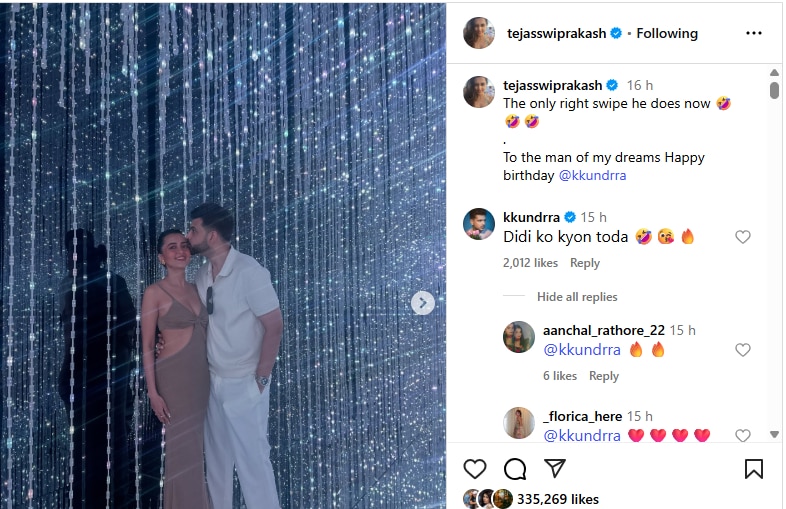This screenshot has width=786, height=509.
Task: Reply to kkundrra's comment
Action: tap(585, 263)
